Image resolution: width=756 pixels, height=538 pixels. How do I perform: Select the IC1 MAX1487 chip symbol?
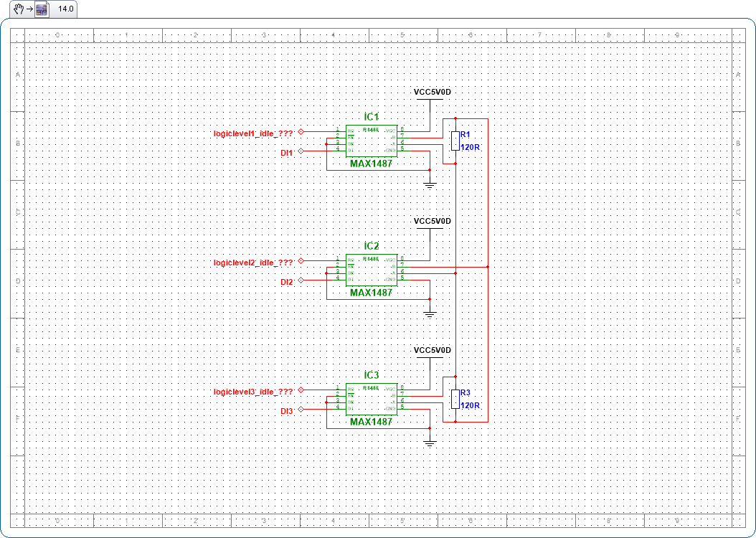tap(372, 141)
